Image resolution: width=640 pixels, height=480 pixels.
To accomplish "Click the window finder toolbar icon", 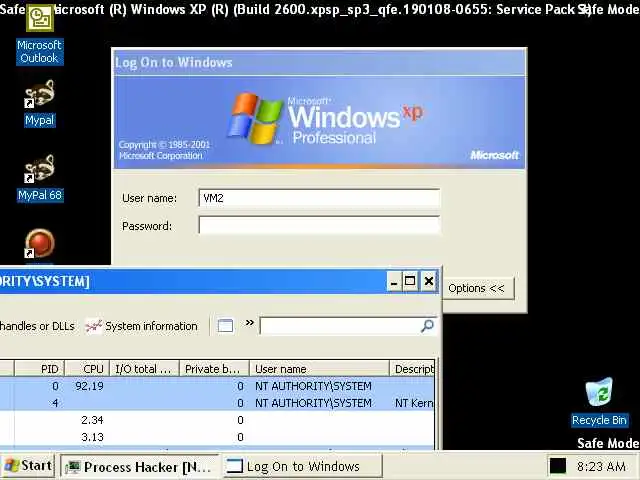I will click(x=225, y=326).
